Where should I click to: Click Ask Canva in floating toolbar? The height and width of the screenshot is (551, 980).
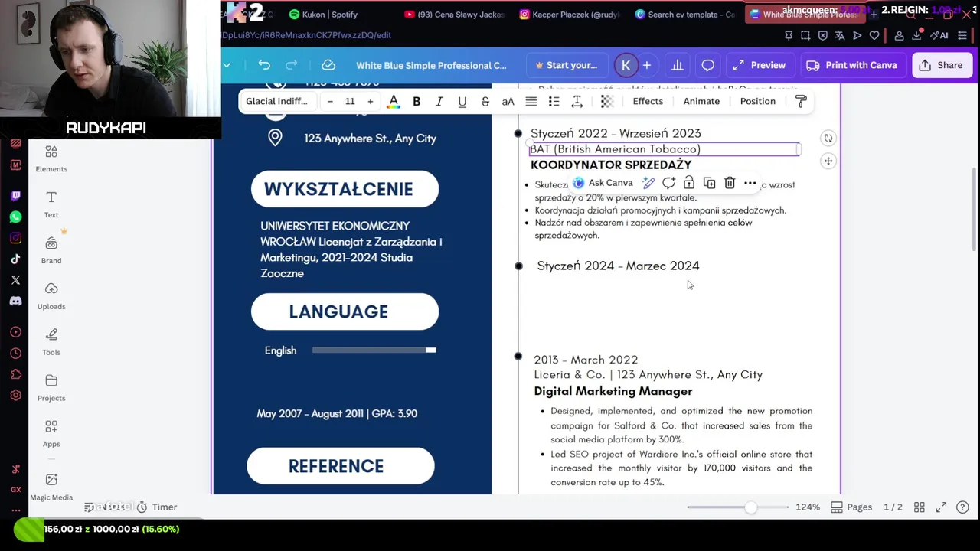point(603,183)
